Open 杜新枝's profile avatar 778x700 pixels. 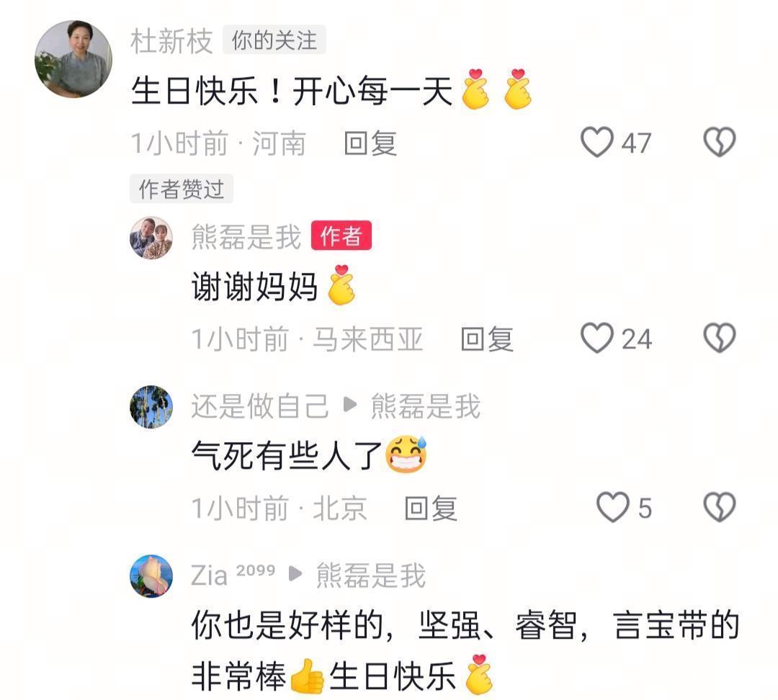click(73, 59)
